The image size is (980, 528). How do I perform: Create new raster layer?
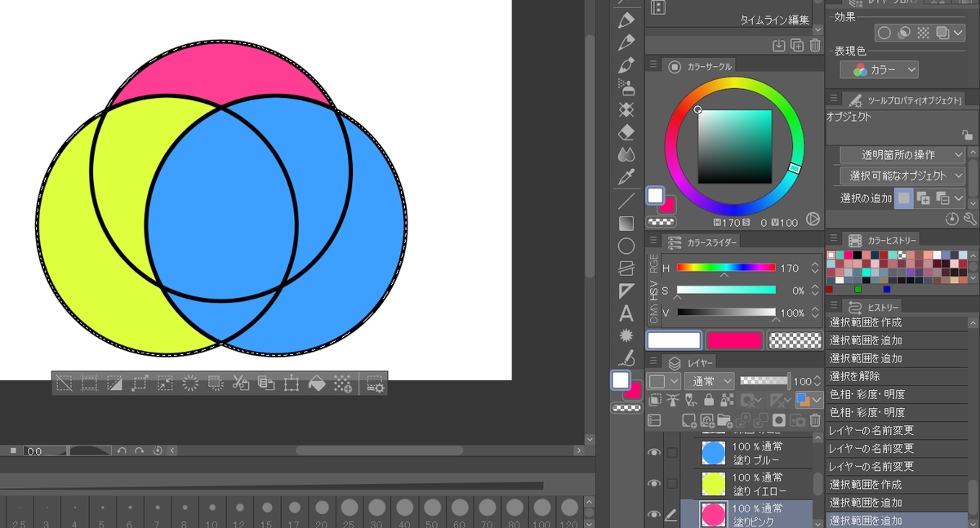point(688,420)
